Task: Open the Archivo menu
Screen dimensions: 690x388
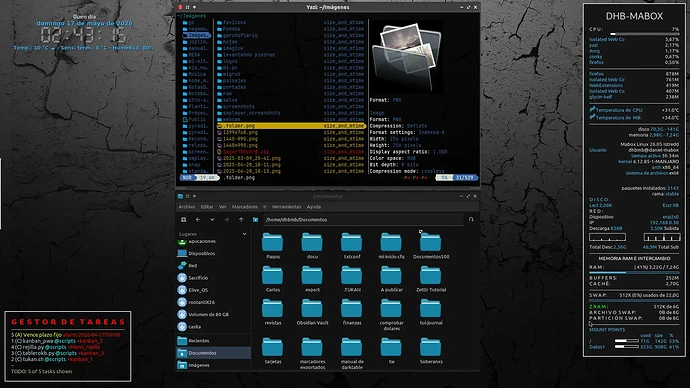Action: (x=187, y=207)
